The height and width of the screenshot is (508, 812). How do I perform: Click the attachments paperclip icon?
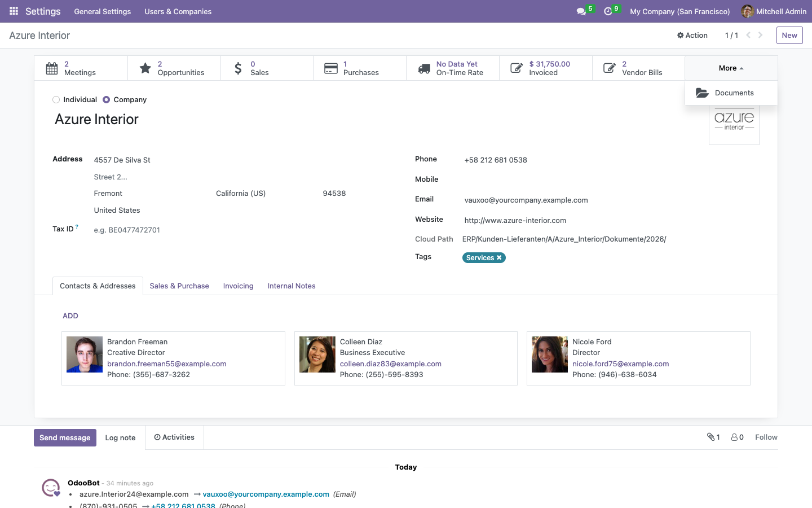click(x=710, y=437)
